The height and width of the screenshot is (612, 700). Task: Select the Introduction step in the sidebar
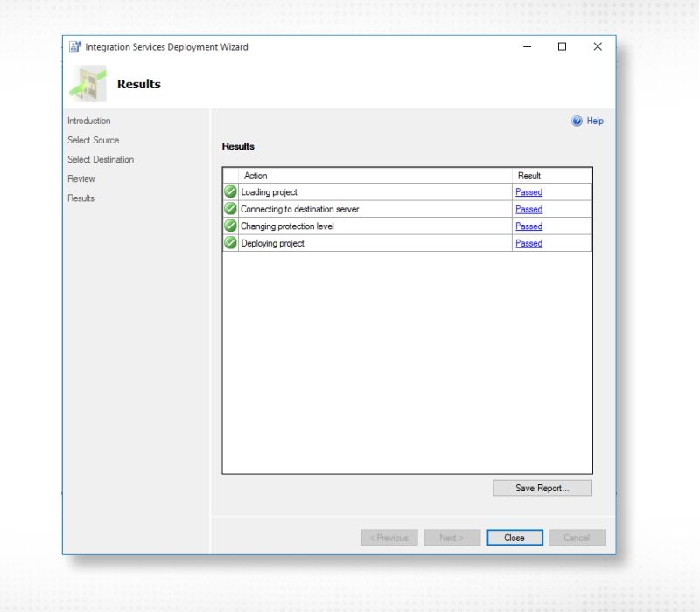coord(88,121)
